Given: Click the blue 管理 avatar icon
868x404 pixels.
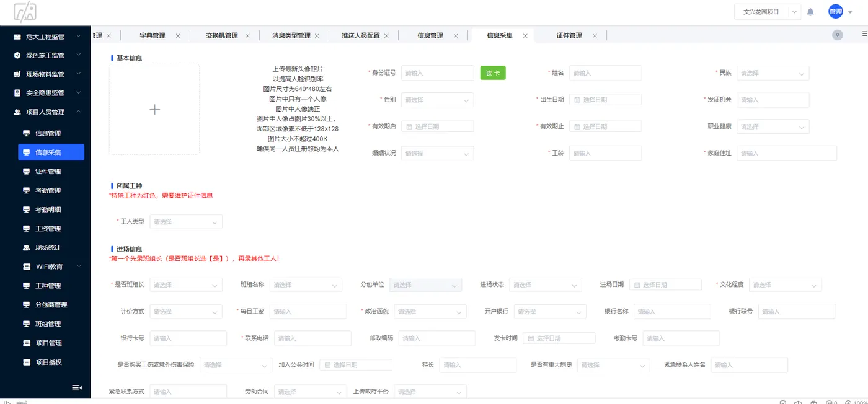Looking at the screenshot, I should [x=835, y=11].
